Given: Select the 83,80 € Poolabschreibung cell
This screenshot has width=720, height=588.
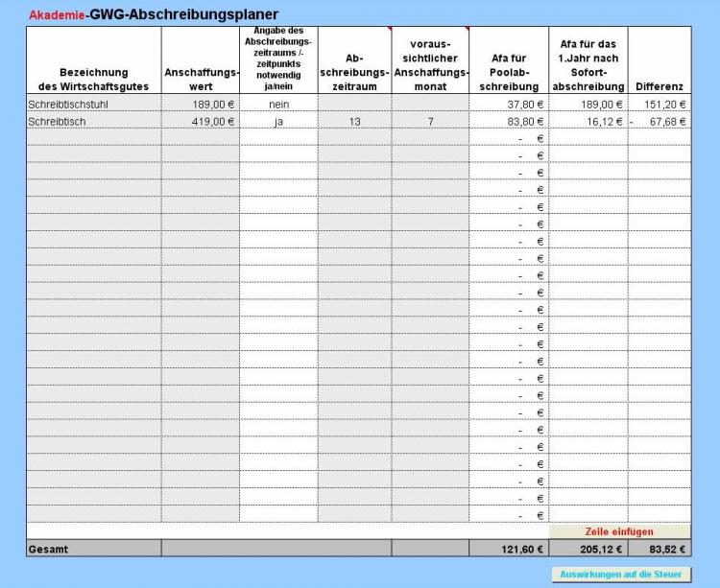Looking at the screenshot, I should 508,122.
